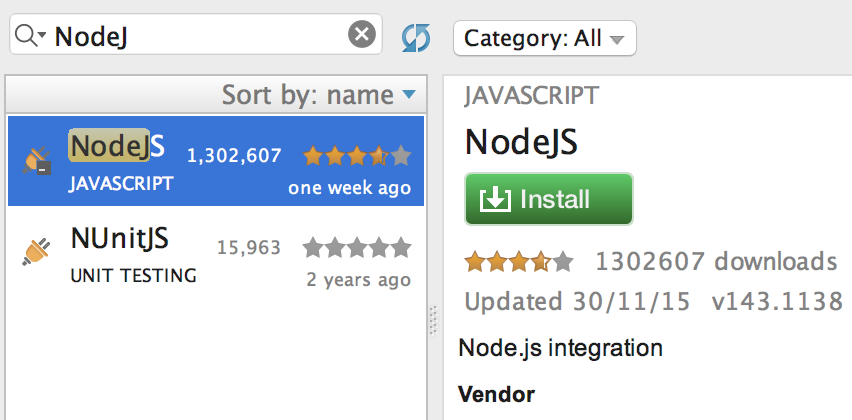The height and width of the screenshot is (420, 852).
Task: Choose the NodeJS entry name in results
Action: [117, 147]
